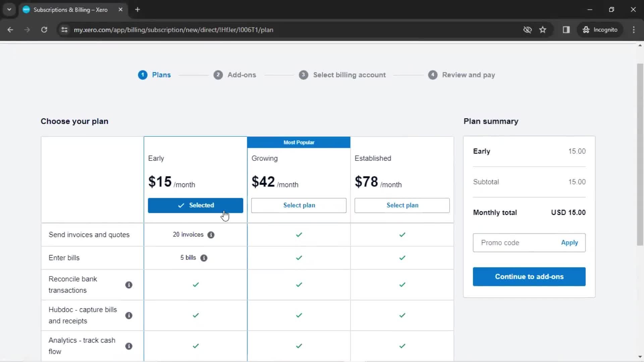Click the '$78 /month' price
Viewport: 644px width, 362px height.
(x=378, y=182)
